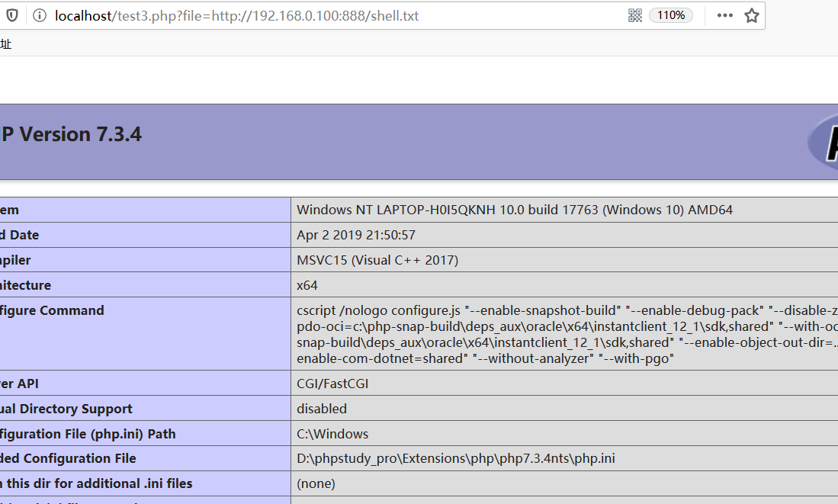The image size is (838, 504).
Task: Select 'Windows NT LAPTOP-H0I5QKNH 10.0 build 17763' value
Action: point(448,210)
